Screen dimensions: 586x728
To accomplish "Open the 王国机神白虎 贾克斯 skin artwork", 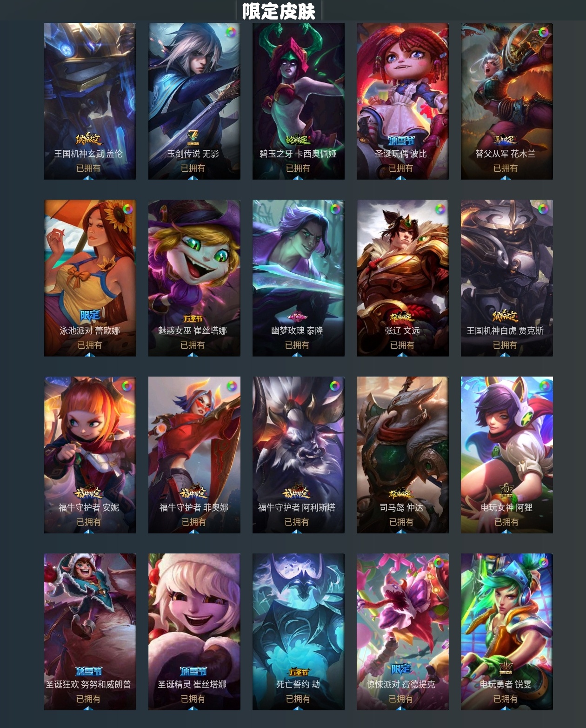I will 507,278.
